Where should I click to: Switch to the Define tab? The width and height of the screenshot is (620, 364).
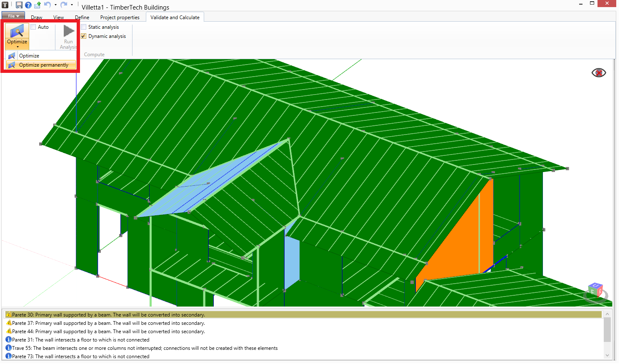click(82, 17)
